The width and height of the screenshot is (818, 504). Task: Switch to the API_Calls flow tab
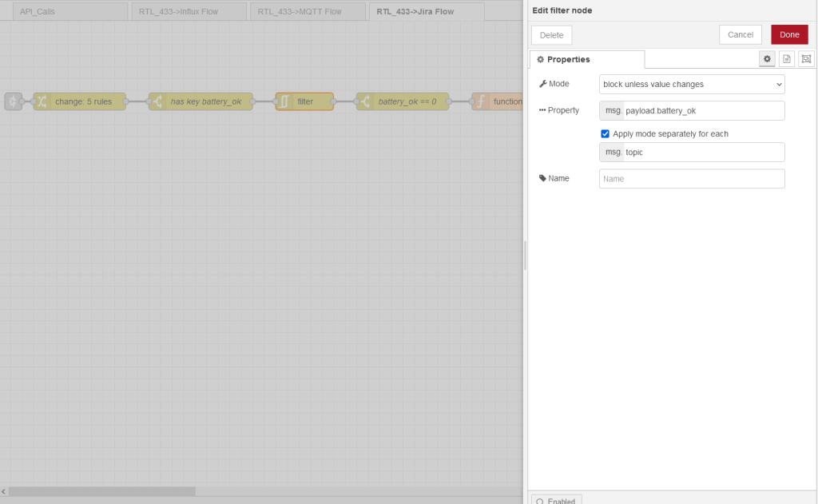click(69, 11)
